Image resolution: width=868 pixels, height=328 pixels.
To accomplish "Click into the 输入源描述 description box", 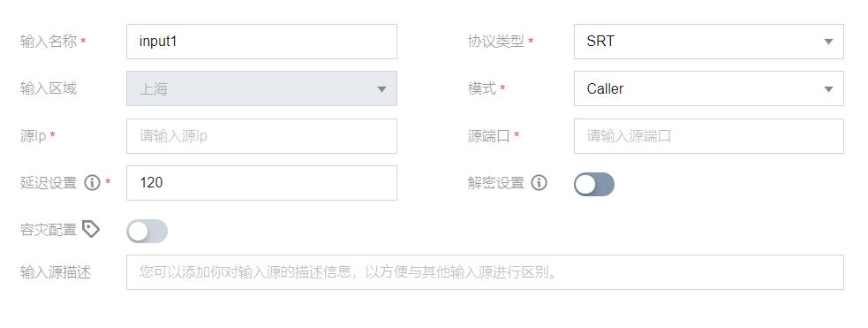I will [x=485, y=272].
